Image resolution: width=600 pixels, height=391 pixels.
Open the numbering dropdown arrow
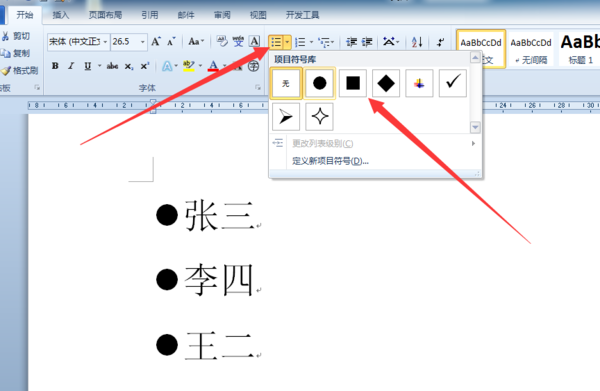311,42
